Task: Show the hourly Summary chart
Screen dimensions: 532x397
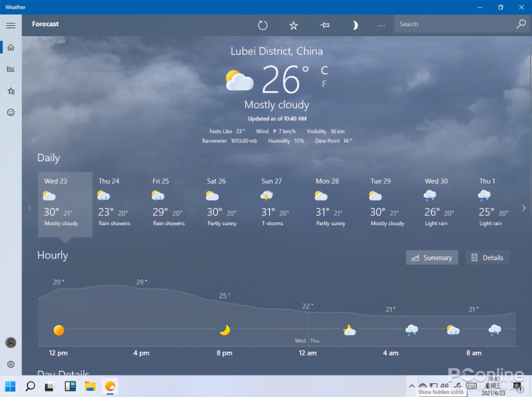Action: [x=432, y=257]
